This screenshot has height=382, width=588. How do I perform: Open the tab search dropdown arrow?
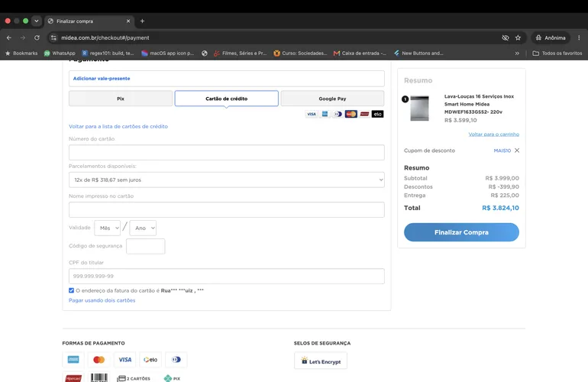click(37, 21)
